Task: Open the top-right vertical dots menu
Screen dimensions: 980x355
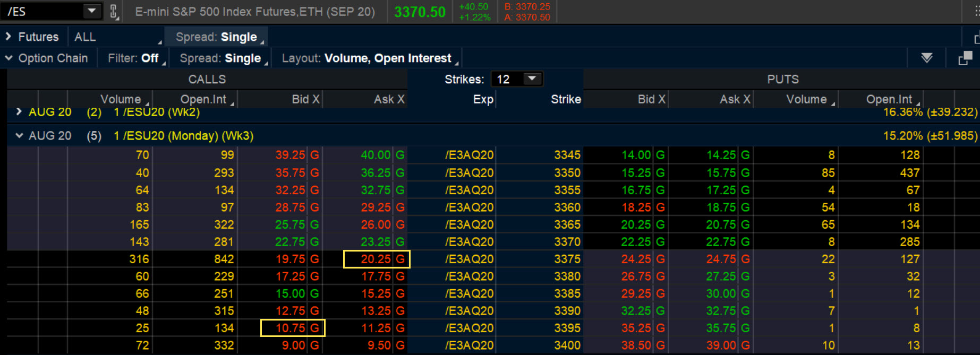Action: (x=977, y=11)
